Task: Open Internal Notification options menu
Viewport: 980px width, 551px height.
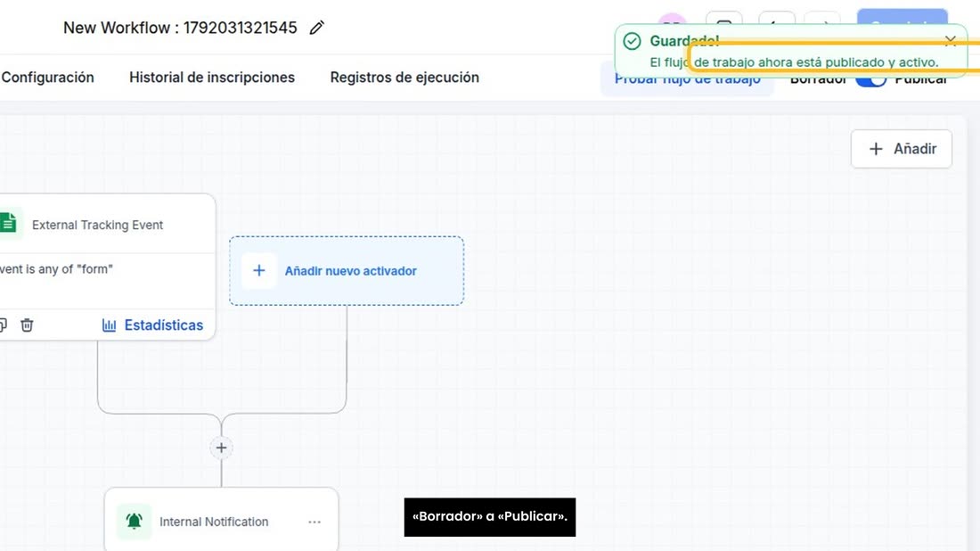Action: tap(314, 522)
